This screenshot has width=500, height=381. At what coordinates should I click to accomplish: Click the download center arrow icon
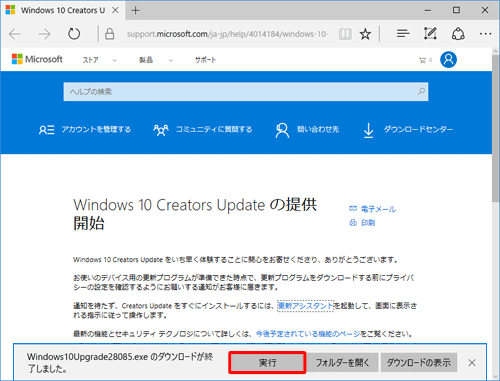pos(368,130)
